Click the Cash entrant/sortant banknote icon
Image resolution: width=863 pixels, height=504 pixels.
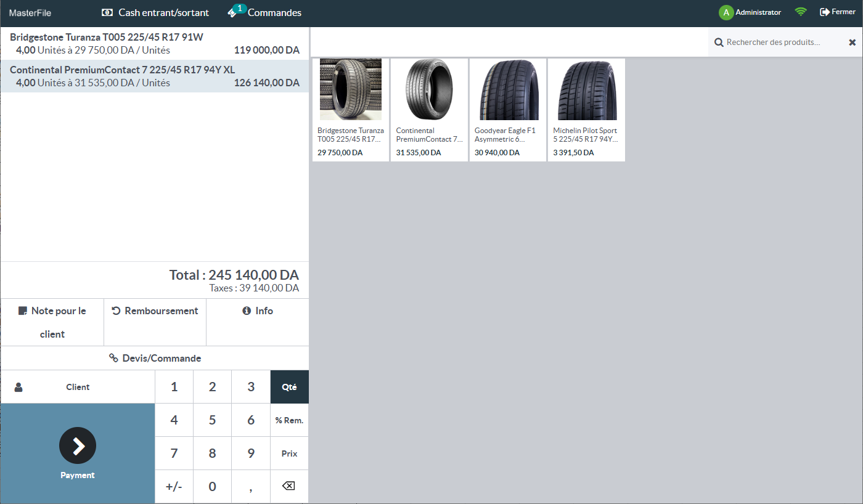[x=107, y=12]
